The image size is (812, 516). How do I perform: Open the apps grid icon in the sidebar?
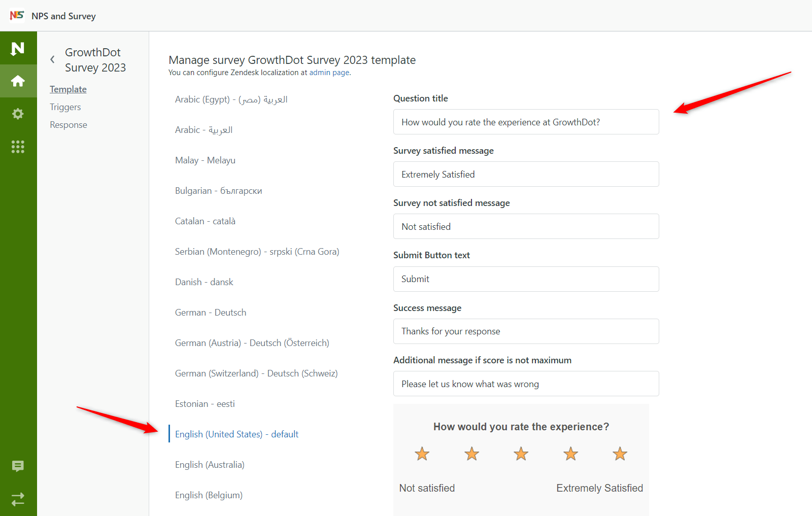tap(18, 147)
